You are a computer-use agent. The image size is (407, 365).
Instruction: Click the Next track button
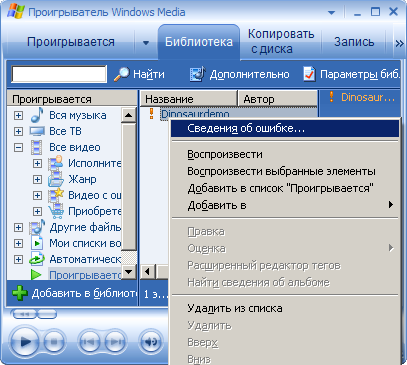(115, 342)
